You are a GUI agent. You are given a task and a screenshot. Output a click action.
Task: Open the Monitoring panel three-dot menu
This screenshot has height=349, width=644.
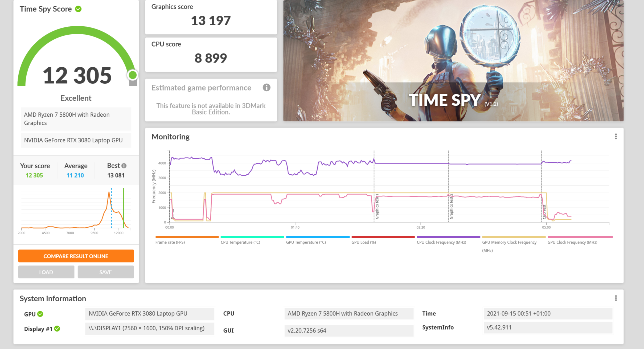coord(616,137)
